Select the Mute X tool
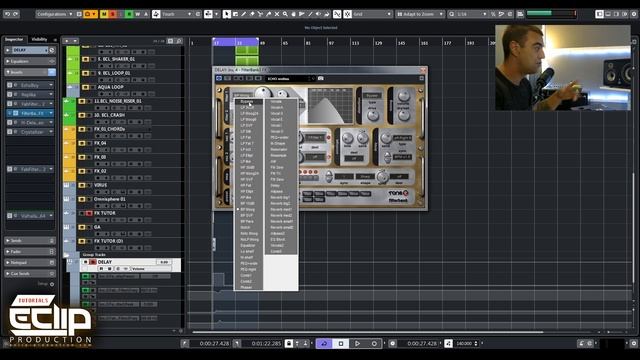This screenshot has height=360, width=640. (x=277, y=14)
